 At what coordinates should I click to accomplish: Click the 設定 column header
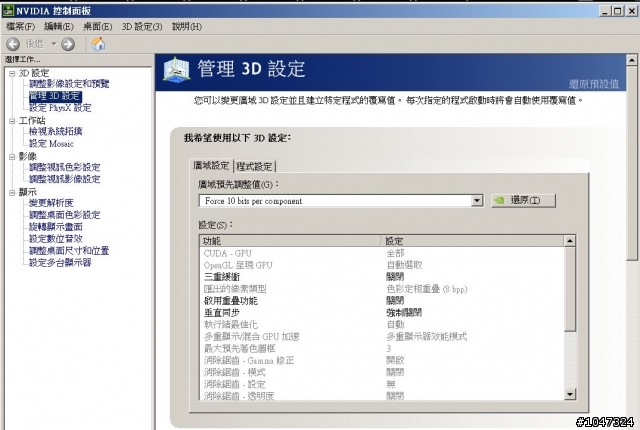pyautogui.click(x=473, y=241)
